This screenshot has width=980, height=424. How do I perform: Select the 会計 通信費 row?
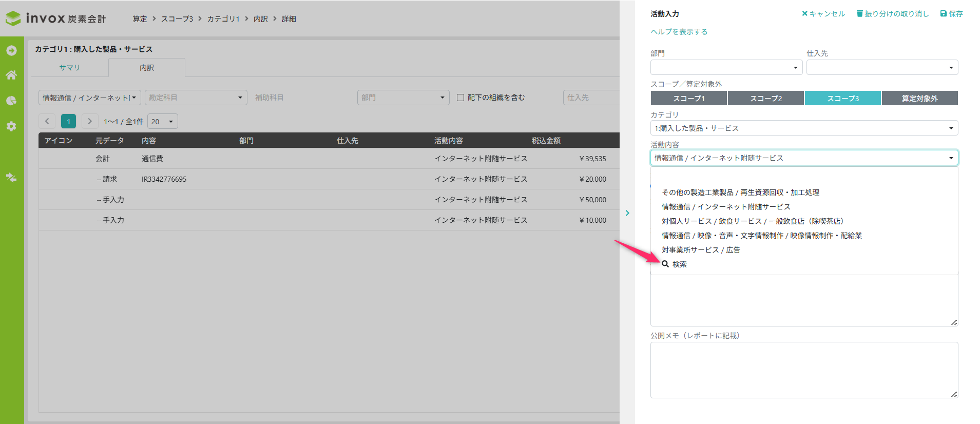[x=329, y=159]
